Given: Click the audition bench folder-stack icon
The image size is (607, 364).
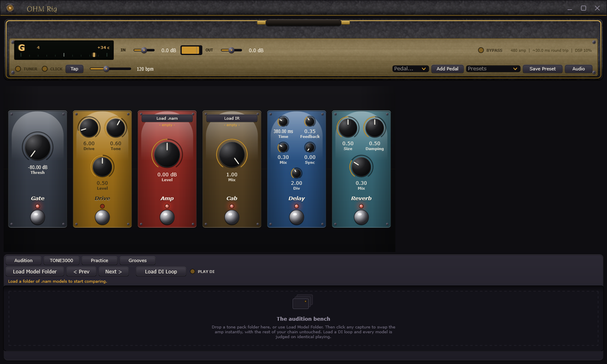Looking at the screenshot, I should [x=303, y=302].
